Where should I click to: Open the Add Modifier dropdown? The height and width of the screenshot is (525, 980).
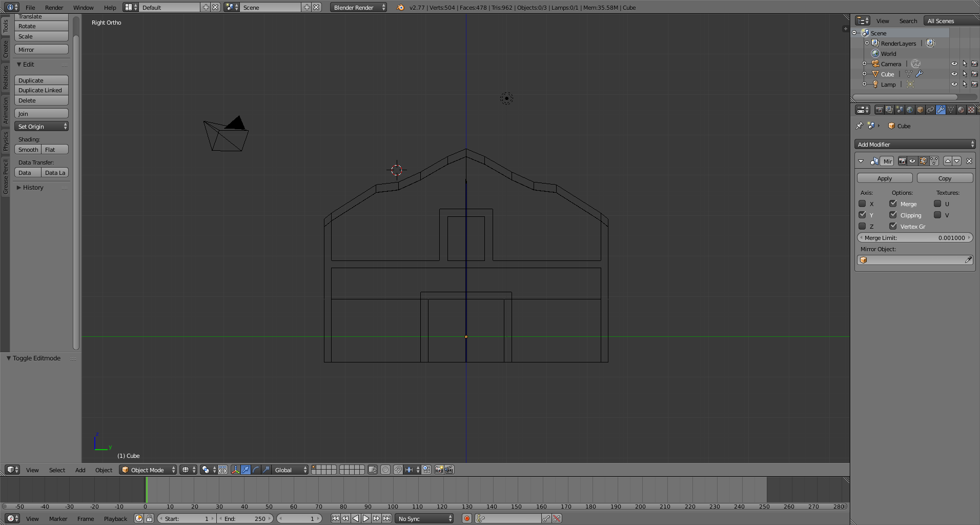click(914, 145)
